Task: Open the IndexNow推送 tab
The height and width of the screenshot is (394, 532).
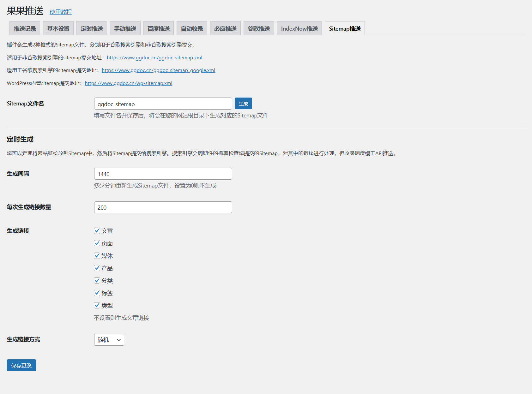Action: tap(299, 28)
